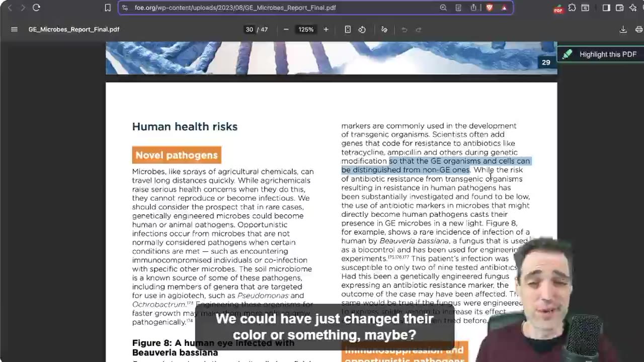The height and width of the screenshot is (362, 644).
Task: Click the Figure 8 caption heading
Action: point(213,347)
